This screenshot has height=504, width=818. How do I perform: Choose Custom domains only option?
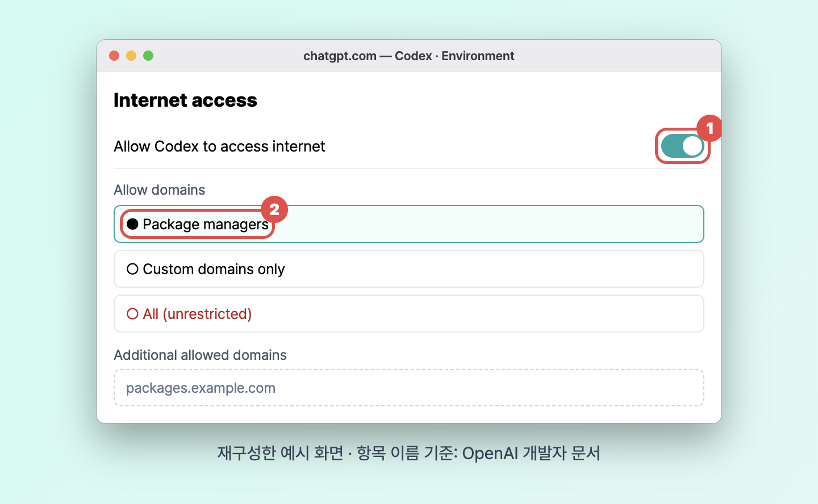[x=408, y=269]
